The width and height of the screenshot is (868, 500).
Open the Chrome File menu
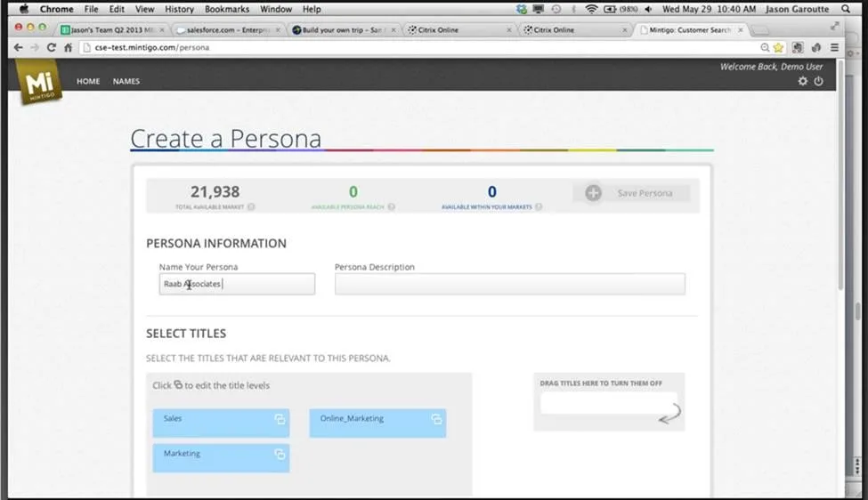point(92,9)
